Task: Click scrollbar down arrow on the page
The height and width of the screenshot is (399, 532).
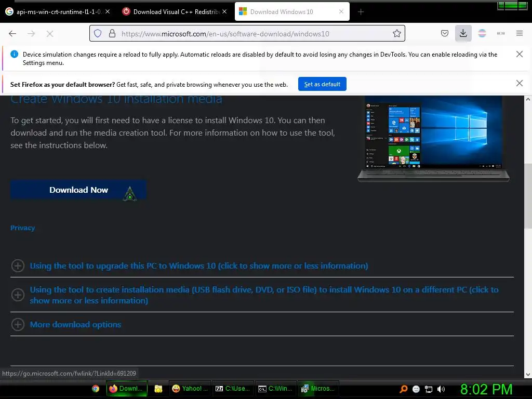Action: [x=528, y=375]
